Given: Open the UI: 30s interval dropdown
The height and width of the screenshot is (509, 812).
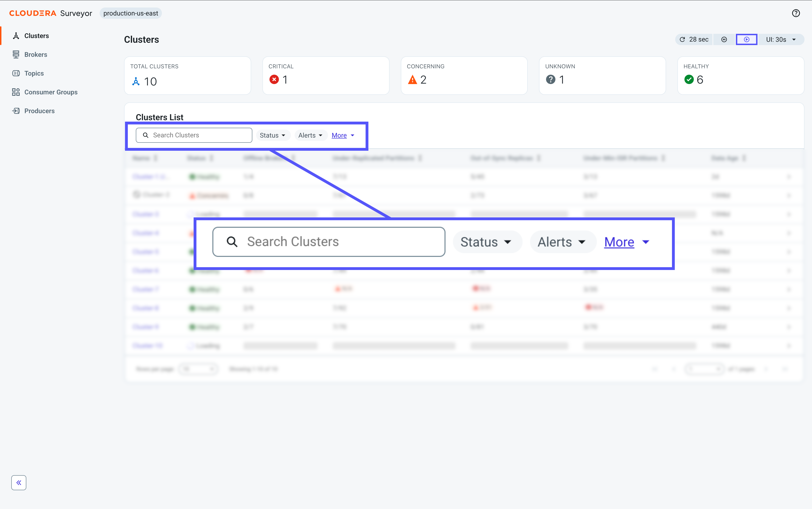Looking at the screenshot, I should [781, 39].
